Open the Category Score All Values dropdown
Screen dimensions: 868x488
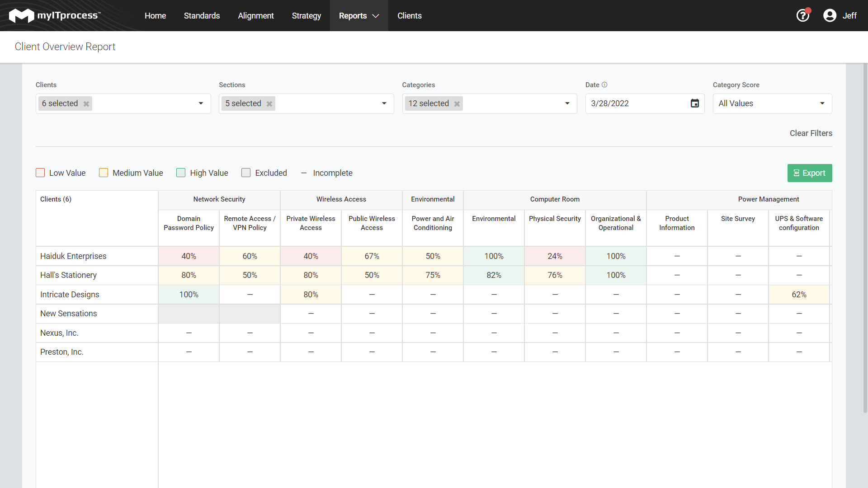[x=772, y=103]
